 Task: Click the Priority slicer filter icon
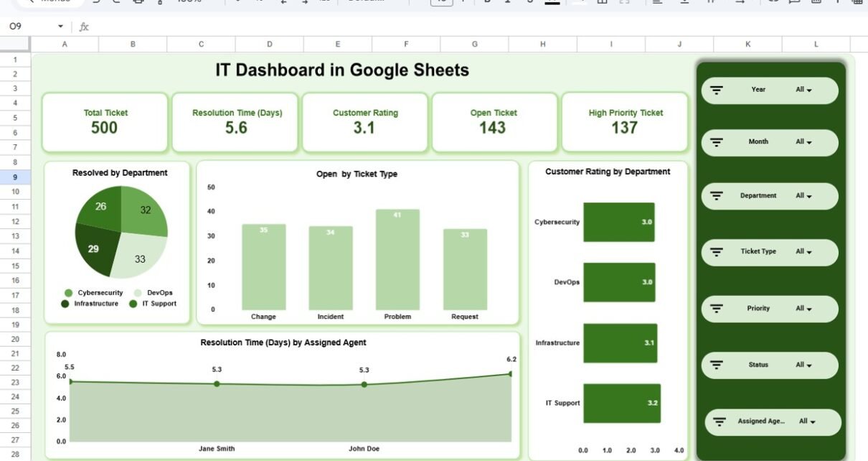(x=716, y=309)
